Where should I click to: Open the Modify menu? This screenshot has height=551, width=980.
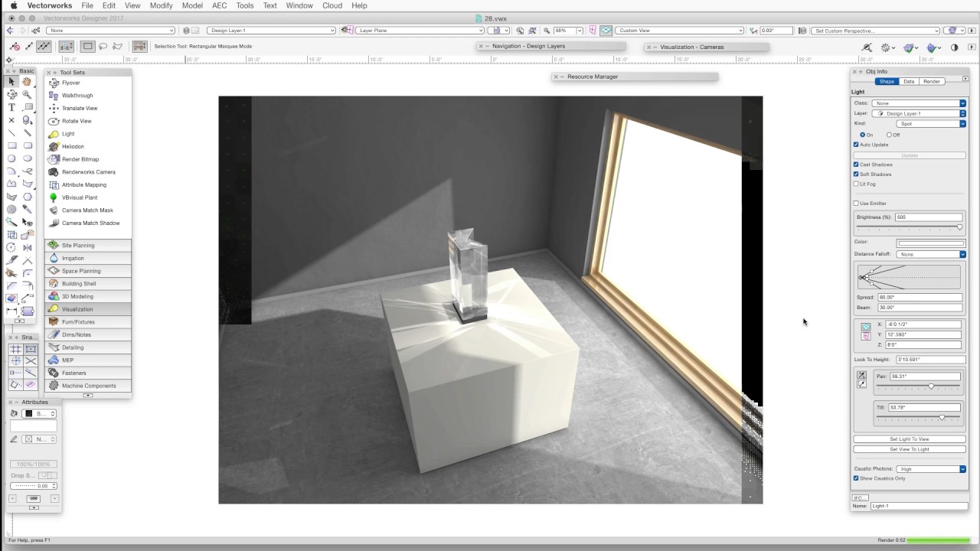click(161, 5)
